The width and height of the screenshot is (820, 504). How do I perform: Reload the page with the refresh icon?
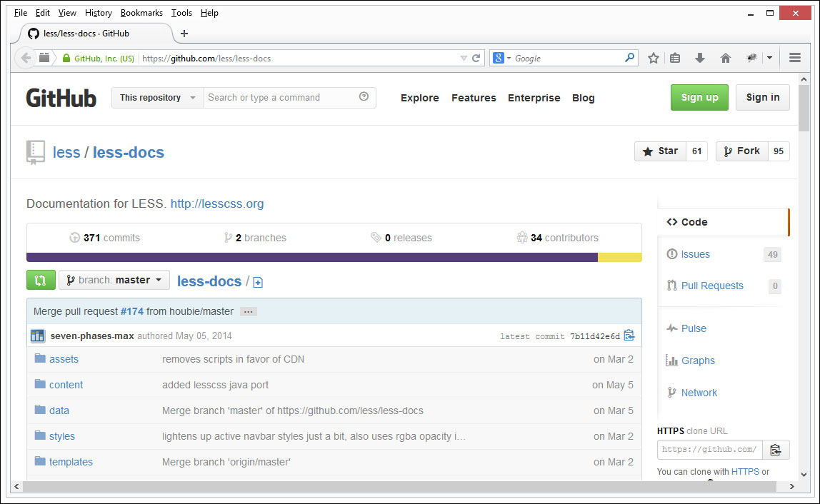[x=476, y=59]
